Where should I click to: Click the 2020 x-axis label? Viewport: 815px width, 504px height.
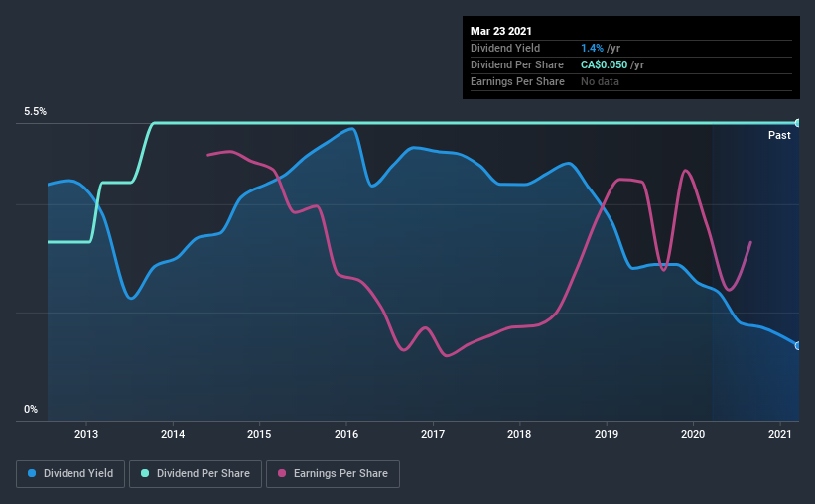click(693, 434)
